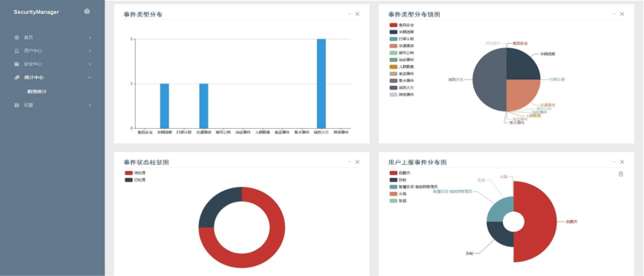Minimize the 事件类型分布 bar chart panel
644x276 pixels.
(349, 14)
